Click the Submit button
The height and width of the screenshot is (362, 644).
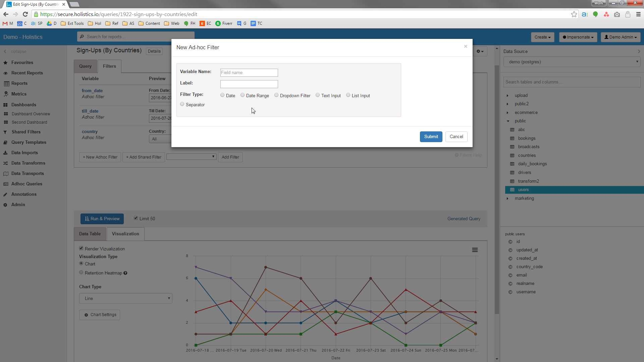tap(431, 137)
